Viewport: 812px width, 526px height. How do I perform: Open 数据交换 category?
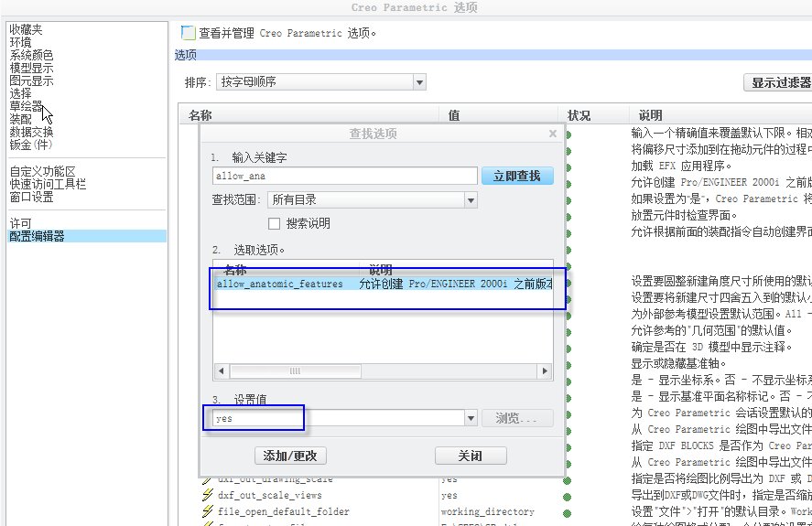point(31,132)
